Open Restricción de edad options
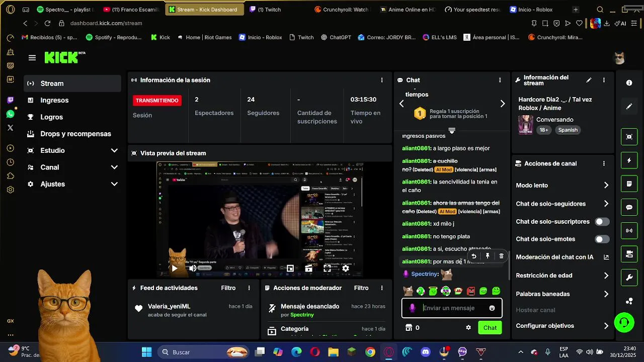 coord(562,276)
